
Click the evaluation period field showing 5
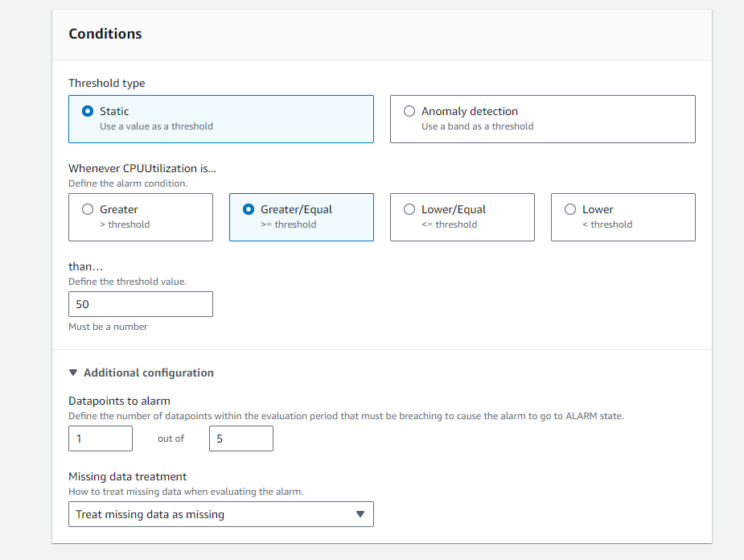240,439
